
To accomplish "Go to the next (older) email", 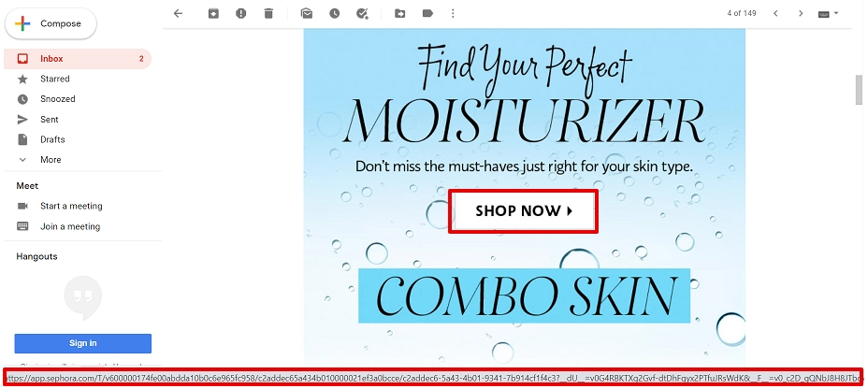I will point(801,13).
